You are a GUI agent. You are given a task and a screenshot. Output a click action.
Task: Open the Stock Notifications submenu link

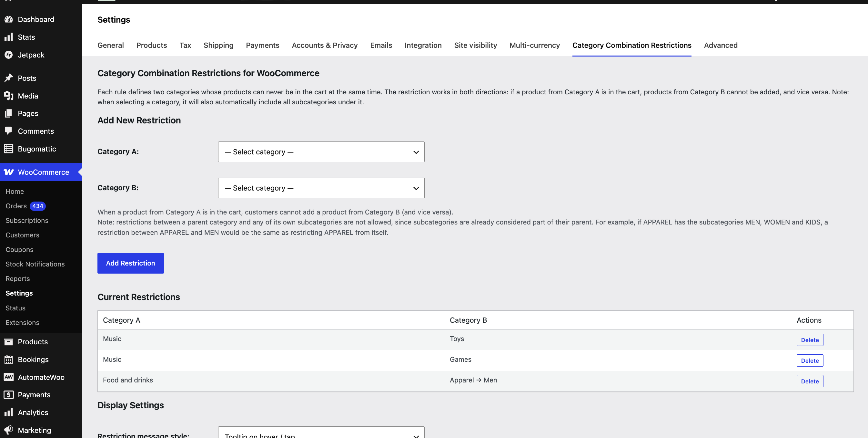35,264
